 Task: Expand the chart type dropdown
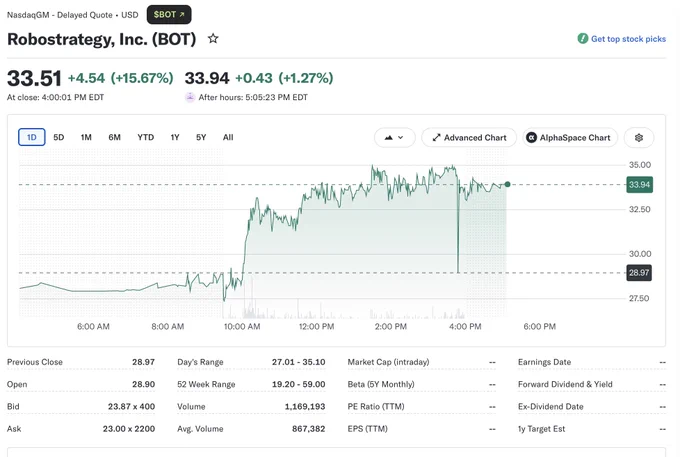(x=394, y=137)
